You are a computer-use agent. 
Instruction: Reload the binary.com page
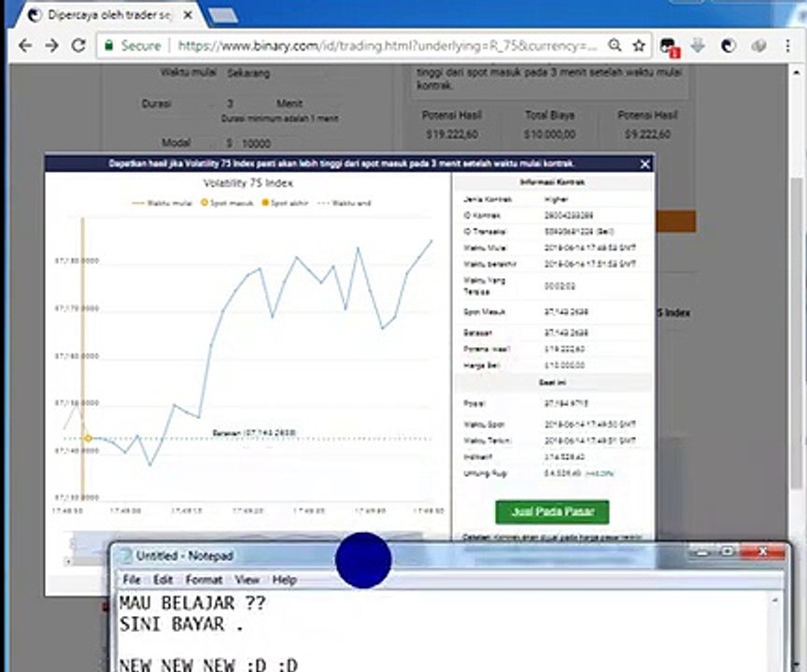click(78, 46)
